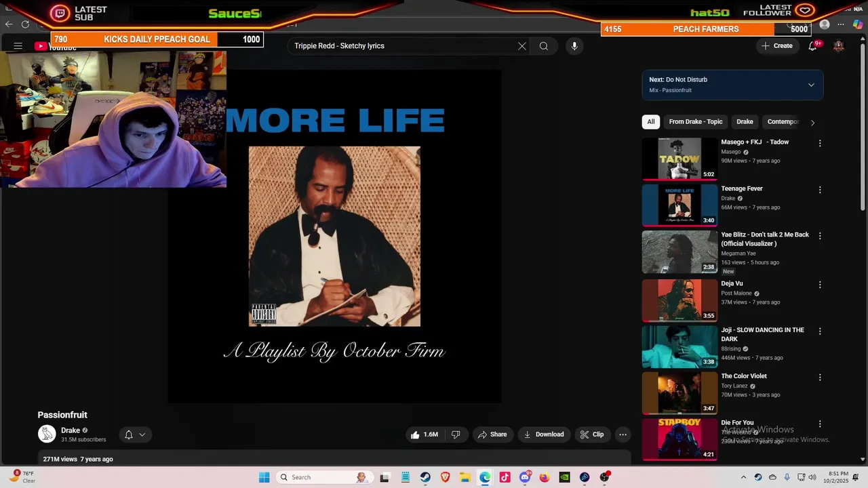Open options for Yae Blitz video
The height and width of the screenshot is (488, 868).
(x=820, y=236)
